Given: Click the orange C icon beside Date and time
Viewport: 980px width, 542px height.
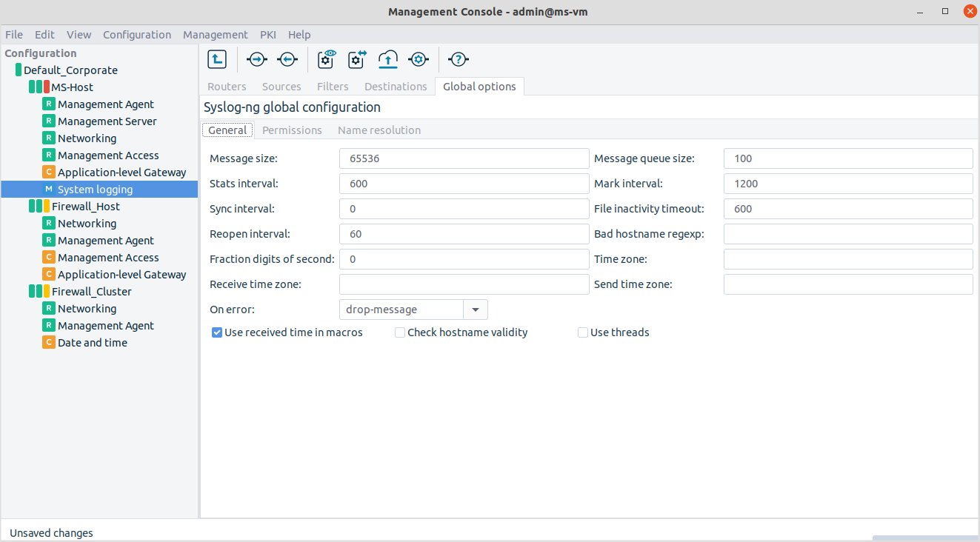Looking at the screenshot, I should point(49,342).
